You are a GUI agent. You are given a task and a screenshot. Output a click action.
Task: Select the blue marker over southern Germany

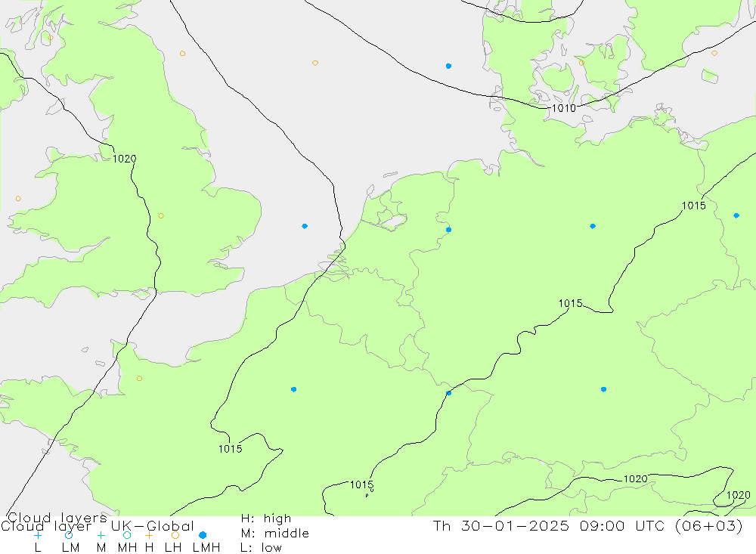click(603, 389)
